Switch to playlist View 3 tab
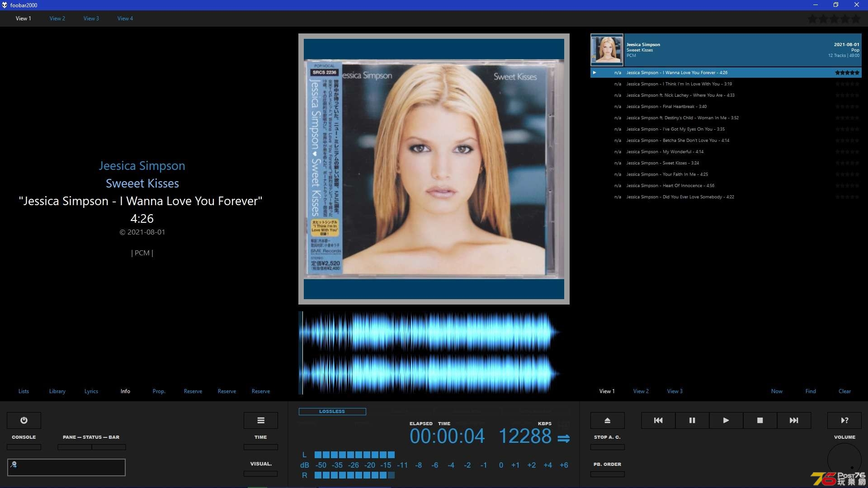This screenshot has width=868, height=488. coord(675,391)
